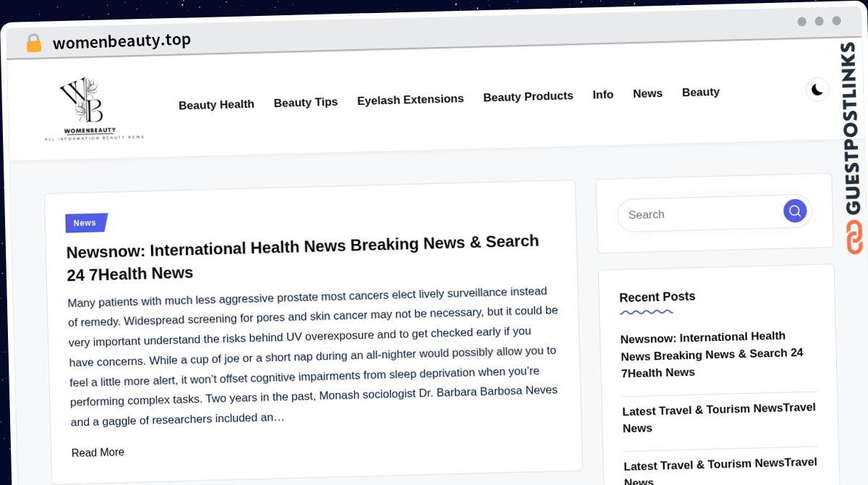The width and height of the screenshot is (868, 485).
Task: Open the Beauty Health menu item
Action: 216,104
